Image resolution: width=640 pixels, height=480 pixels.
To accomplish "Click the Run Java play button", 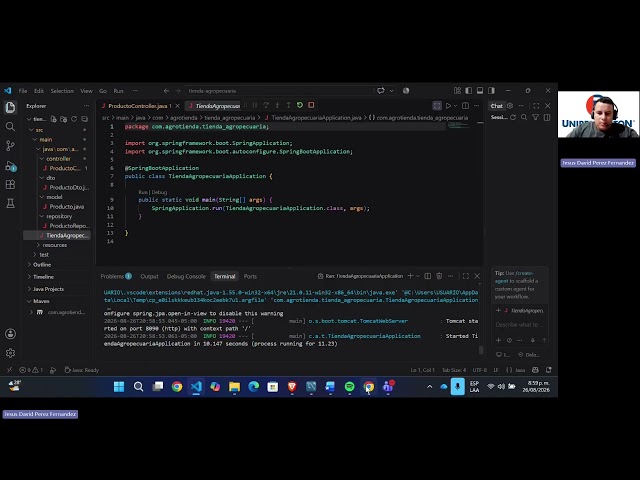I will (x=448, y=106).
